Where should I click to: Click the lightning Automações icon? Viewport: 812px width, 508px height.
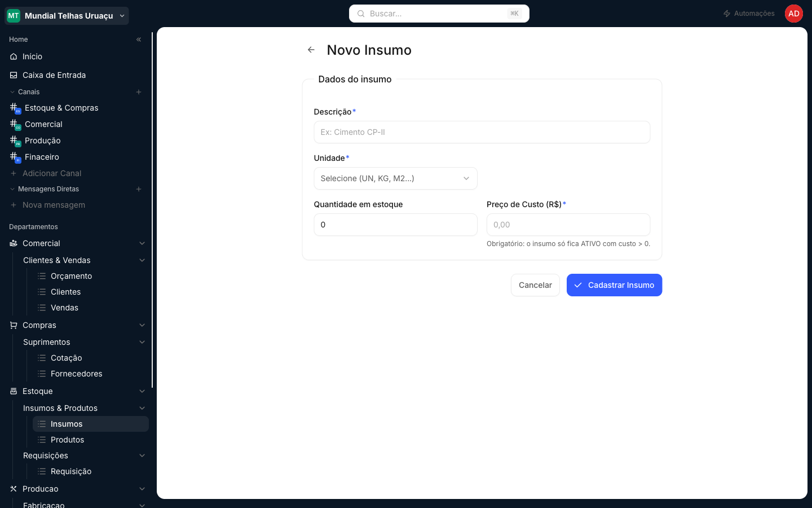coord(727,14)
